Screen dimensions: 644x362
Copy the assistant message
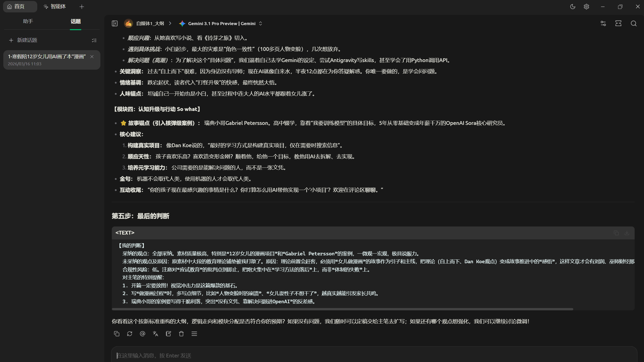117,334
